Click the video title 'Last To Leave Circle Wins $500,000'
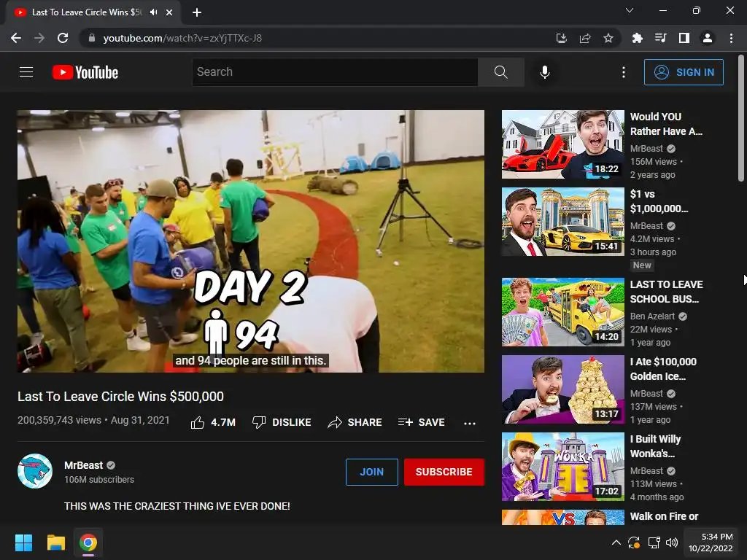Viewport: 747px width, 560px height. [x=120, y=397]
